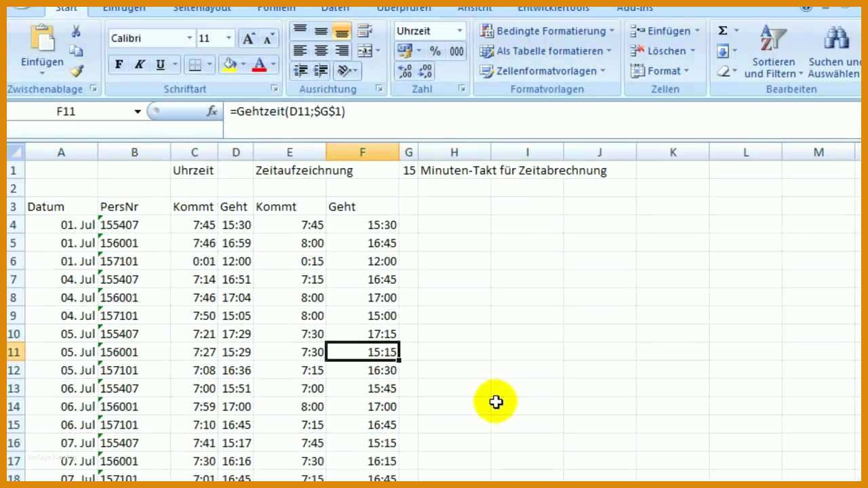The image size is (868, 488).
Task: Apply 000 thousands separator style
Action: tap(456, 51)
